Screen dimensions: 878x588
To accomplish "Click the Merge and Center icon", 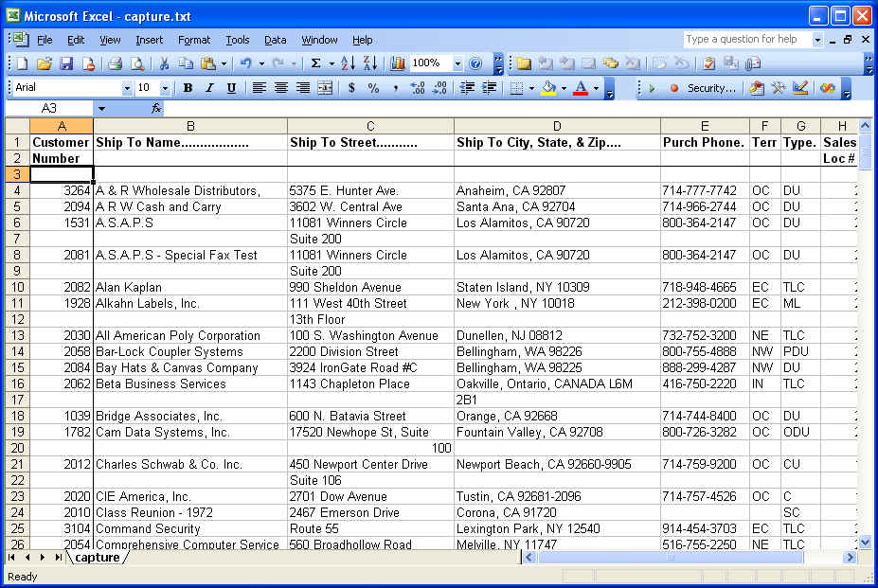I will [325, 88].
